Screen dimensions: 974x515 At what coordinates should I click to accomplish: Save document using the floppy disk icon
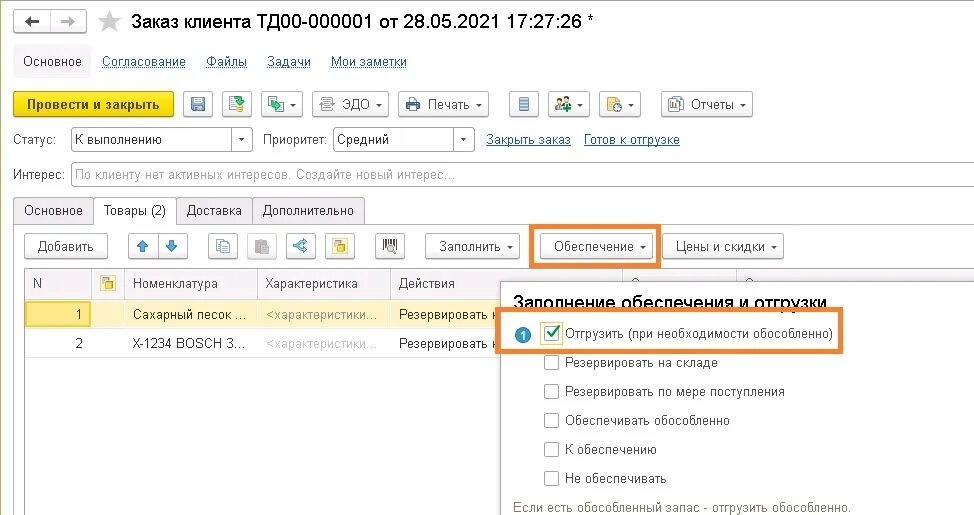[198, 104]
